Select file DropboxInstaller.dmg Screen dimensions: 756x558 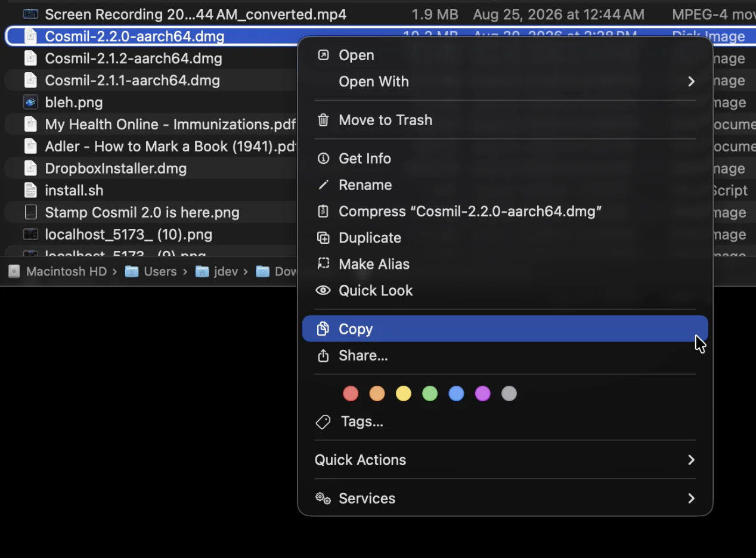coord(116,168)
